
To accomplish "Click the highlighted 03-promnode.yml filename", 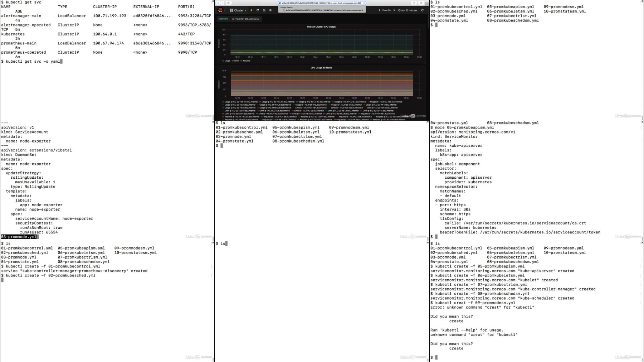I will click(x=19, y=237).
